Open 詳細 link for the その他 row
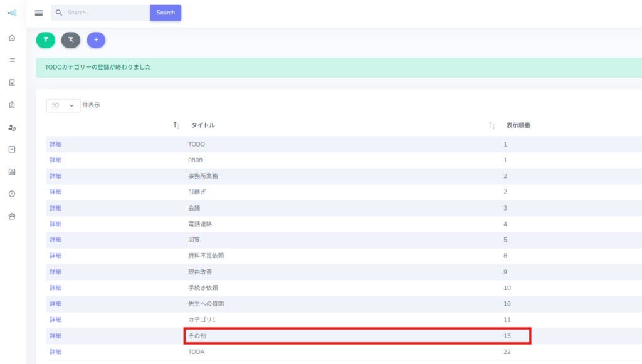This screenshot has height=364, width=642. click(x=56, y=336)
